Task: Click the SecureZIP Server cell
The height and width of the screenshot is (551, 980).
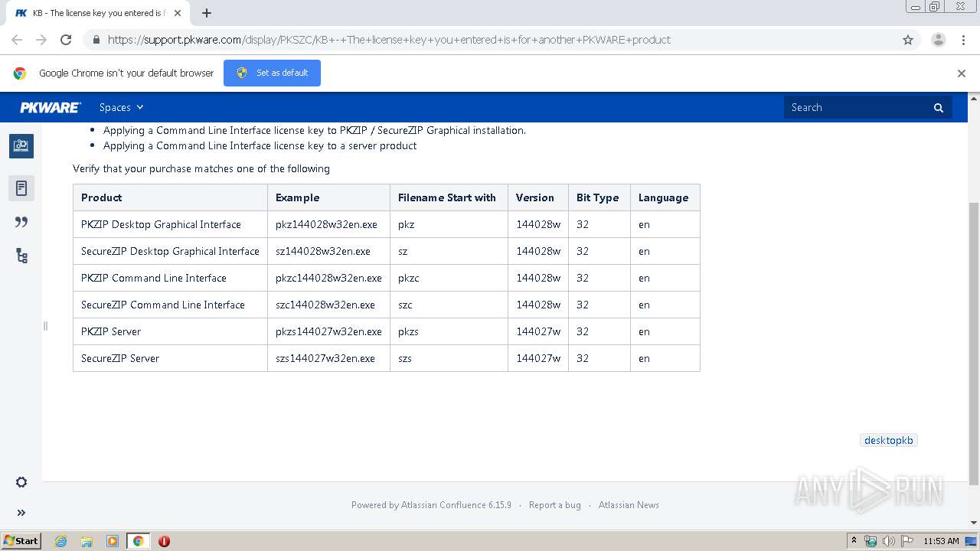Action: coord(170,358)
